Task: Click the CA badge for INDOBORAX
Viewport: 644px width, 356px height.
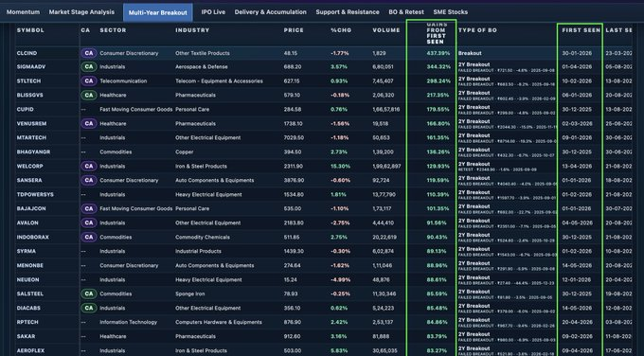Action: pos(89,238)
